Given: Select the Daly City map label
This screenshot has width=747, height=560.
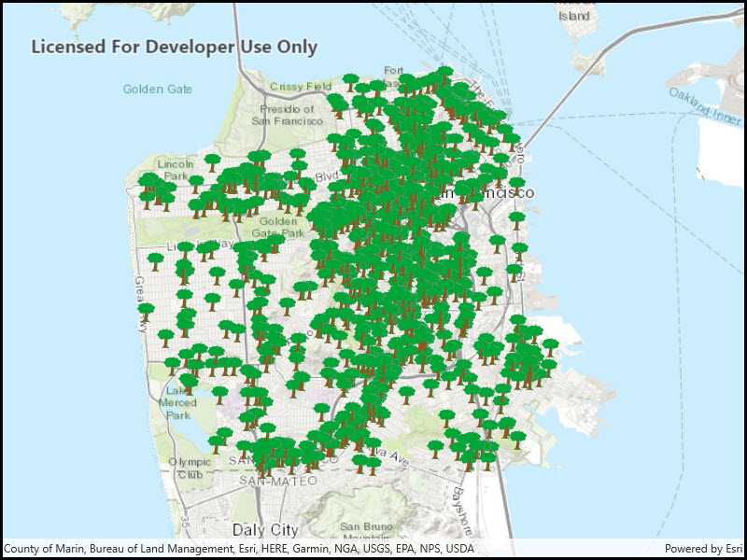Looking at the screenshot, I should (265, 529).
